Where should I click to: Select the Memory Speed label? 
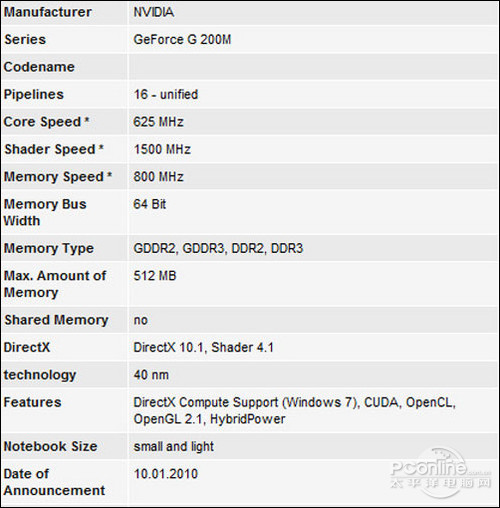(58, 177)
